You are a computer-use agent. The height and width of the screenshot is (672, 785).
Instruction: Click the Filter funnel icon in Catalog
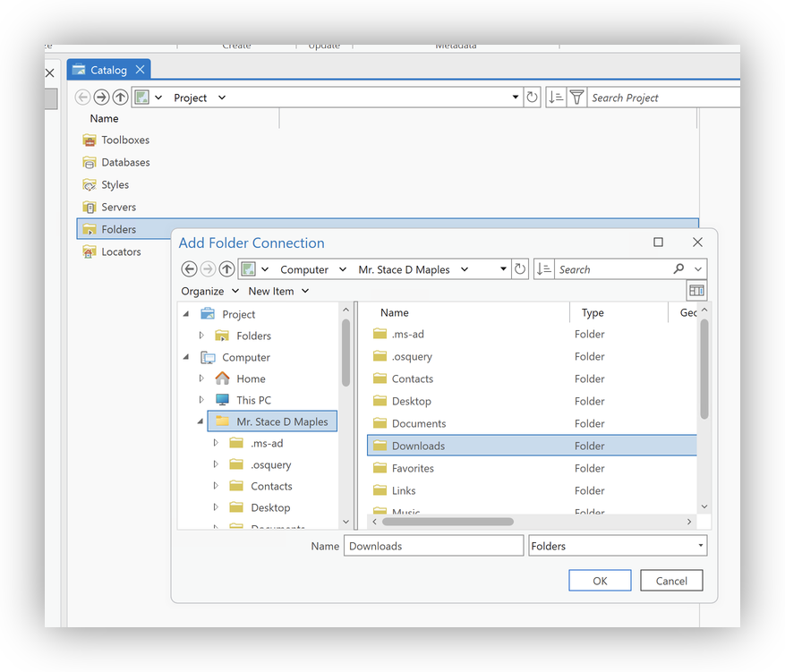576,98
